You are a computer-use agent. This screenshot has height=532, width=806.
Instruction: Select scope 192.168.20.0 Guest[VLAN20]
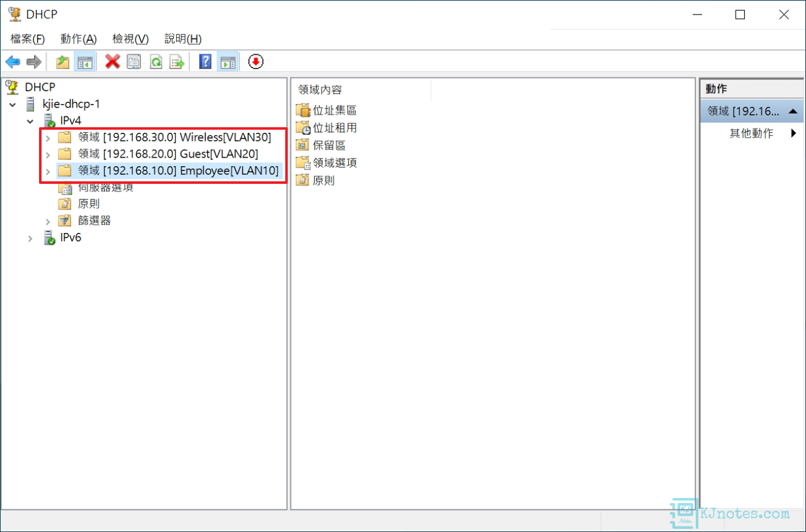[x=167, y=154]
